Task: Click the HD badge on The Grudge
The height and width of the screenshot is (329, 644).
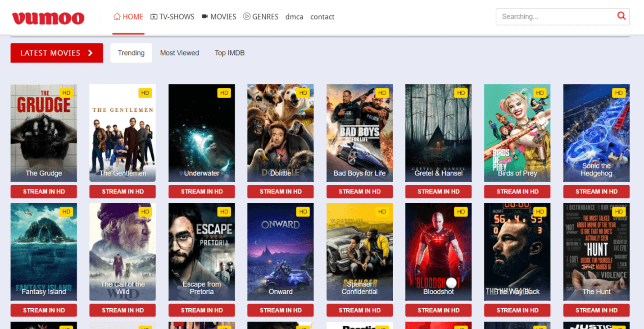Action: click(x=66, y=93)
